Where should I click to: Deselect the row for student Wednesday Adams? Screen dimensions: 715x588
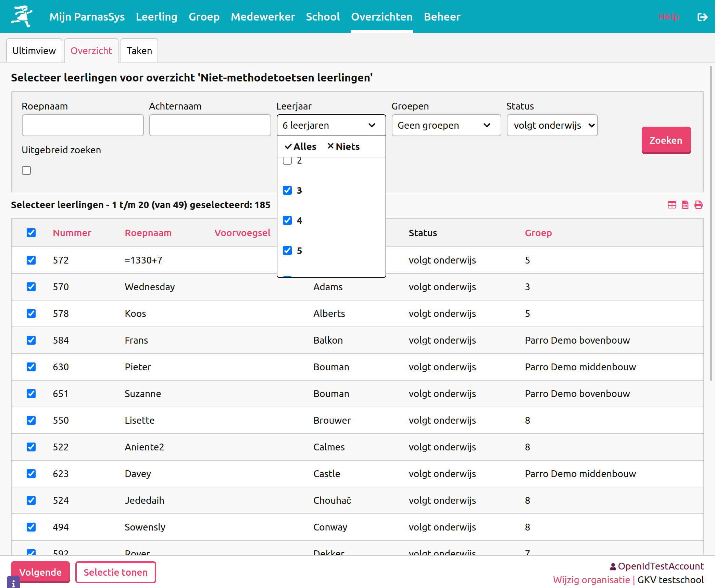pos(31,287)
